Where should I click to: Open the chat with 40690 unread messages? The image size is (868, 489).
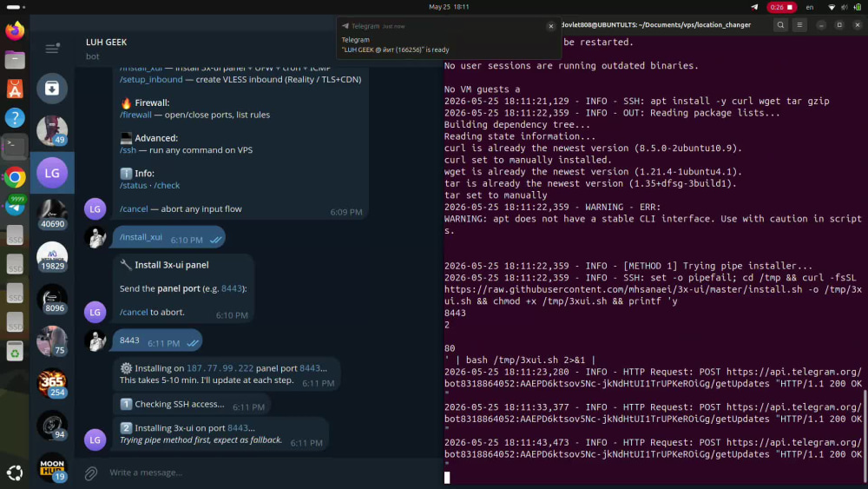(52, 215)
